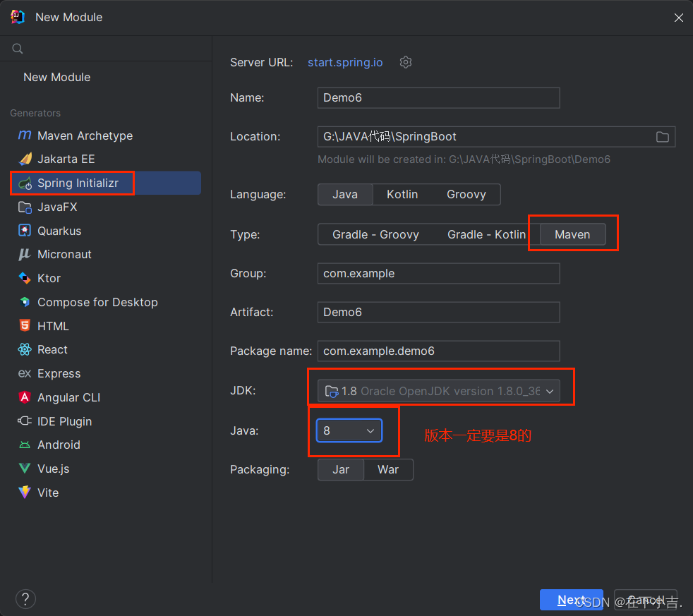
Task: Select the IDE Plugin generator
Action: 106,421
